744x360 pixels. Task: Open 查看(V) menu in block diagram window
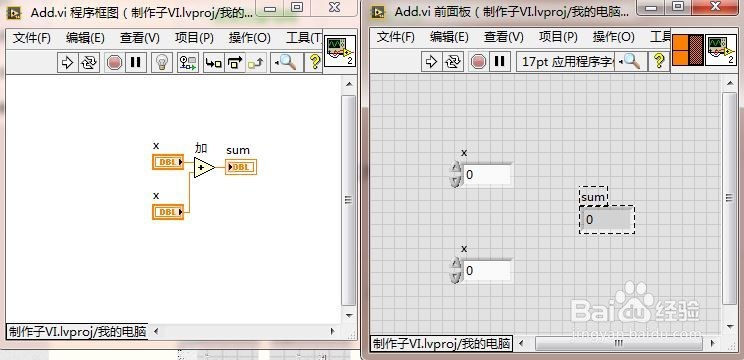pos(140,38)
